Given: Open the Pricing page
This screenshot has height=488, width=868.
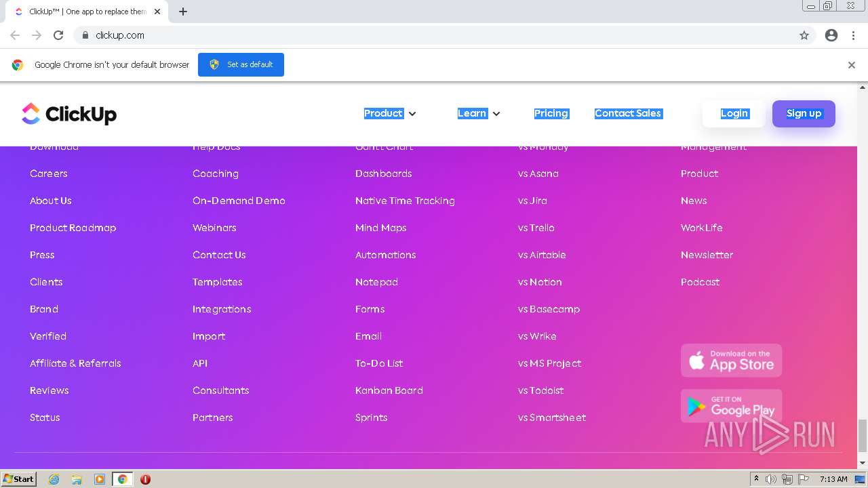Looking at the screenshot, I should [551, 113].
